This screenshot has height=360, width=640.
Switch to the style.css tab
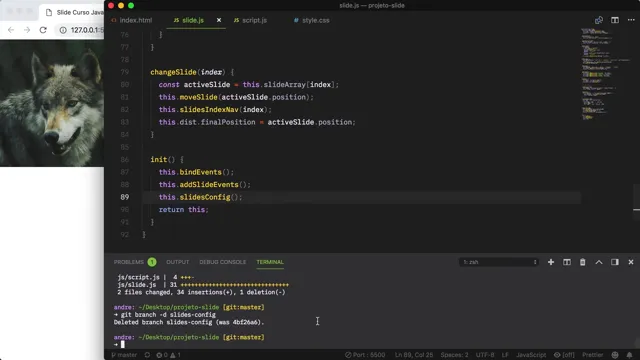[312, 20]
